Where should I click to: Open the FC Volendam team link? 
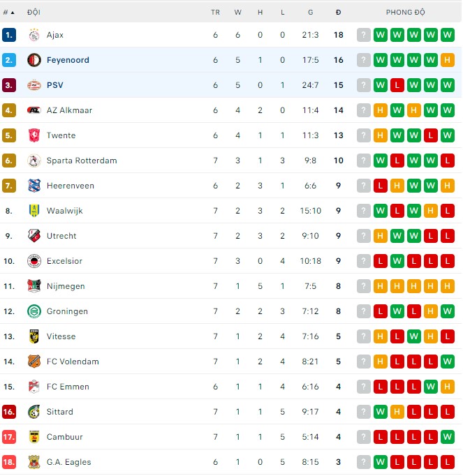[x=73, y=362]
